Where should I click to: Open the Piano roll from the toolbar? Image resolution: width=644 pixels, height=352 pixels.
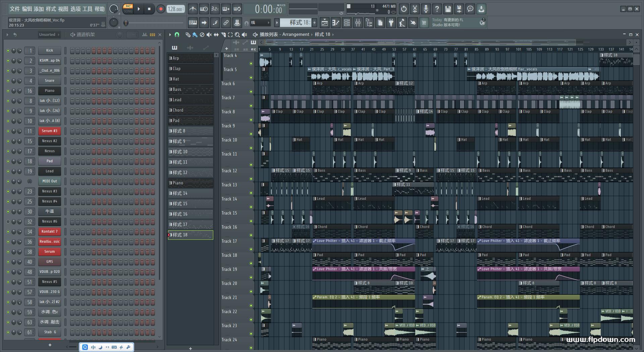coord(336,23)
